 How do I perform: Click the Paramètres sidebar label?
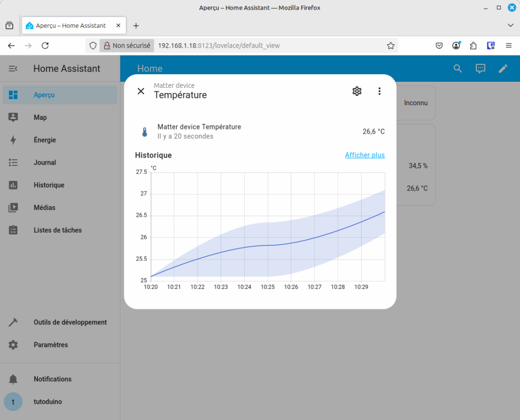(x=51, y=345)
